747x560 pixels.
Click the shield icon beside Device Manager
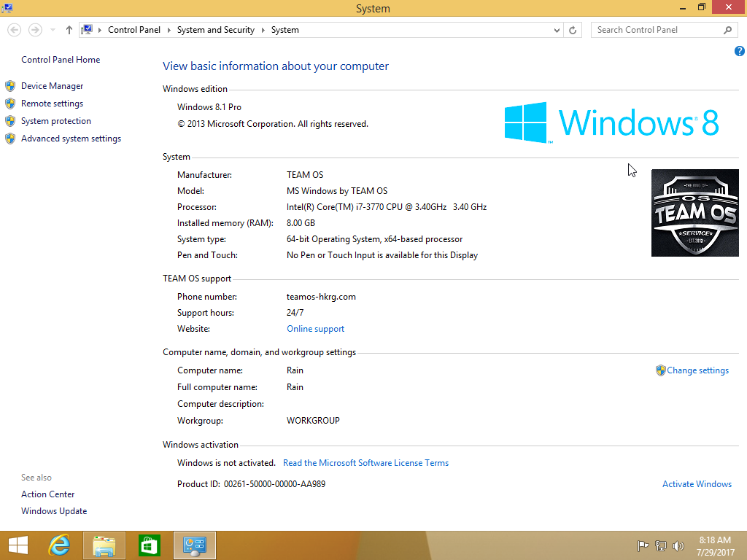coord(10,86)
